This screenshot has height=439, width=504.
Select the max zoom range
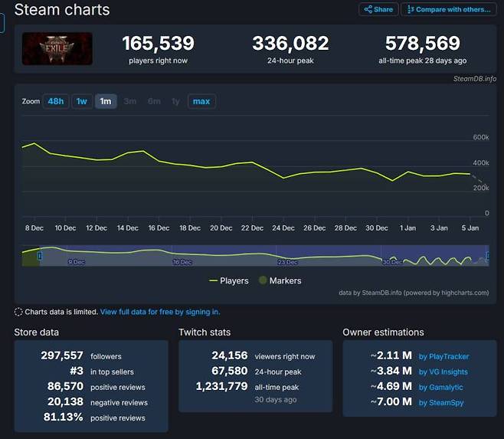(201, 101)
